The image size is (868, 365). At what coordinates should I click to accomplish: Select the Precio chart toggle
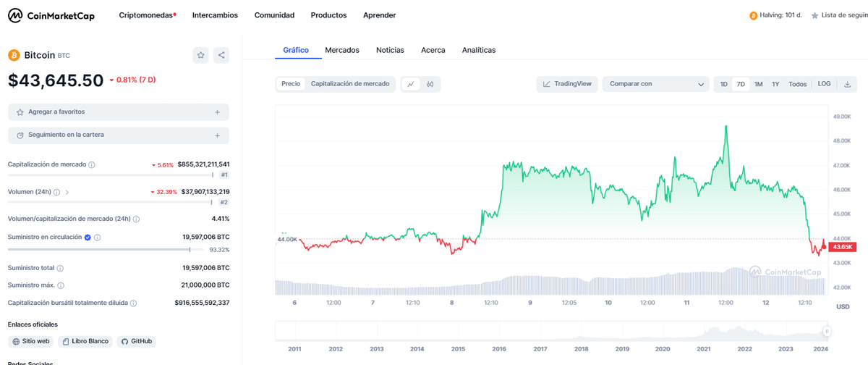point(291,84)
